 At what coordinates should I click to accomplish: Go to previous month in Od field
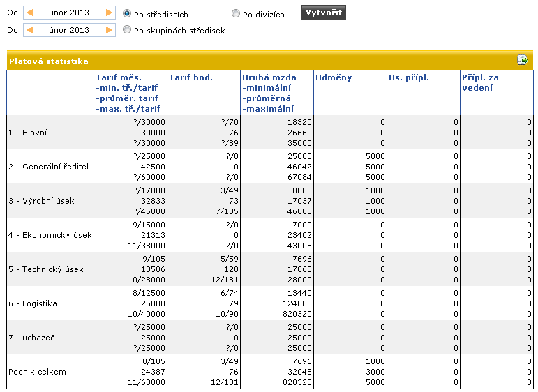30,13
